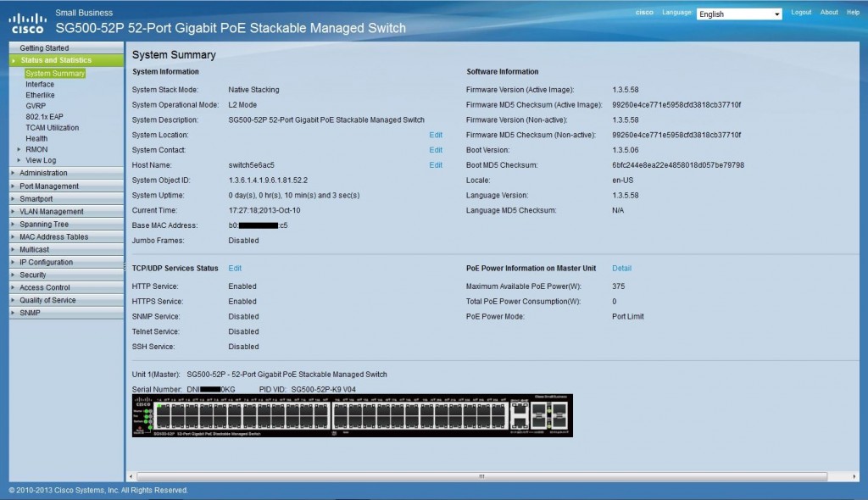Open the PoE Power Detail link
Viewport: 868px width, 500px height.
621,268
